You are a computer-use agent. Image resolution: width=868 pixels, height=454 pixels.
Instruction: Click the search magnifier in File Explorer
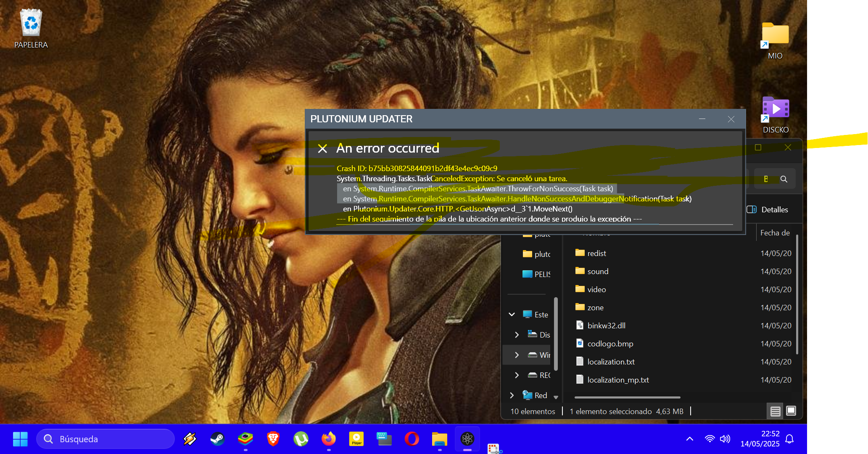tap(784, 179)
